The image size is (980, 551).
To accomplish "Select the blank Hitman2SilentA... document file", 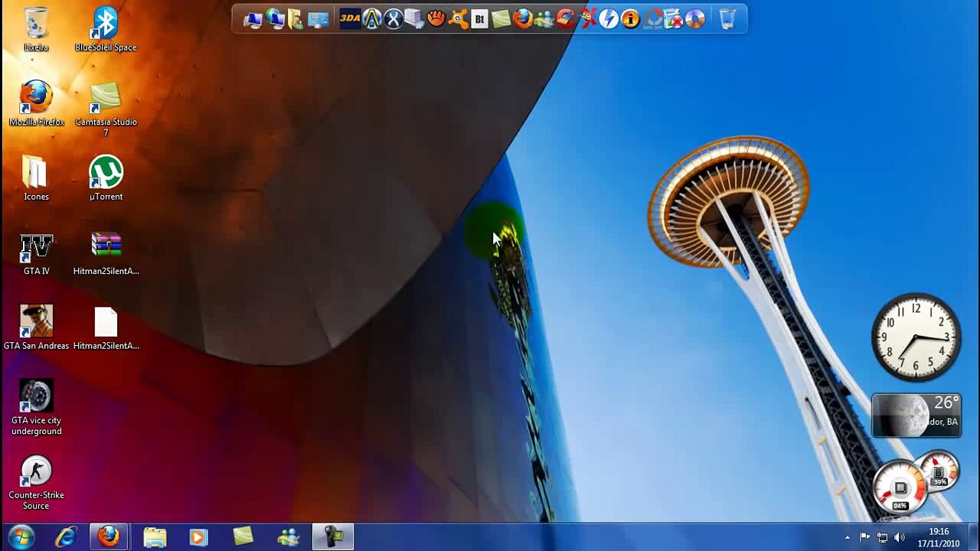I will pos(106,327).
